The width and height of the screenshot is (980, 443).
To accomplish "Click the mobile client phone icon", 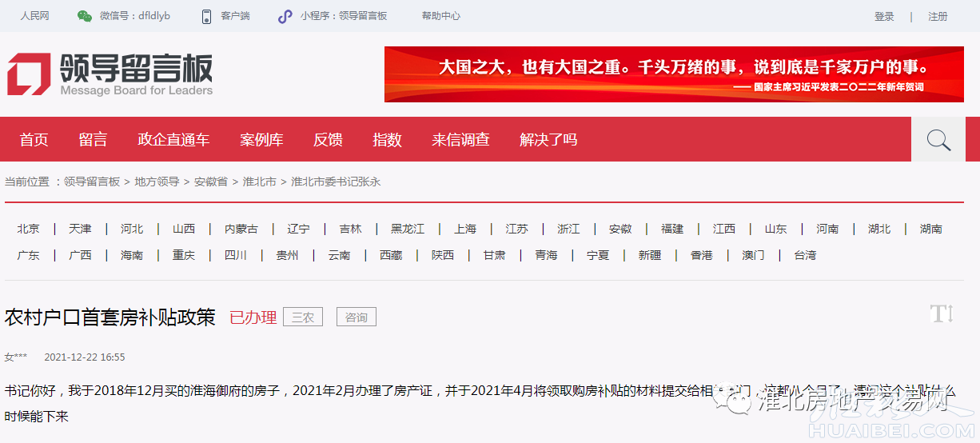I will click(x=206, y=16).
